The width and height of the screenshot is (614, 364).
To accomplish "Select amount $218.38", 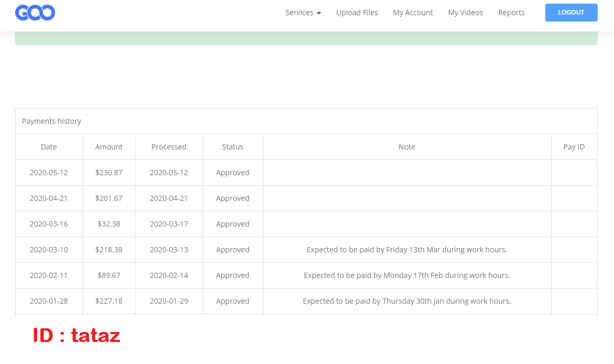I will (x=109, y=250).
